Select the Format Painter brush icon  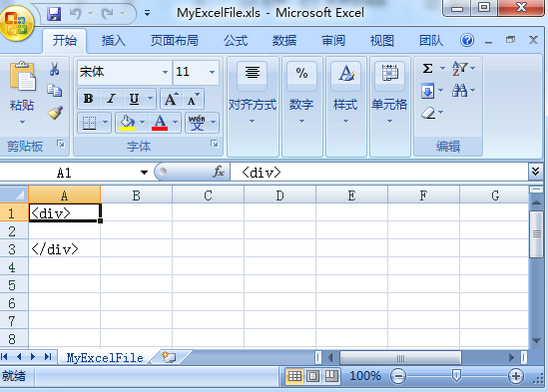[x=55, y=113]
